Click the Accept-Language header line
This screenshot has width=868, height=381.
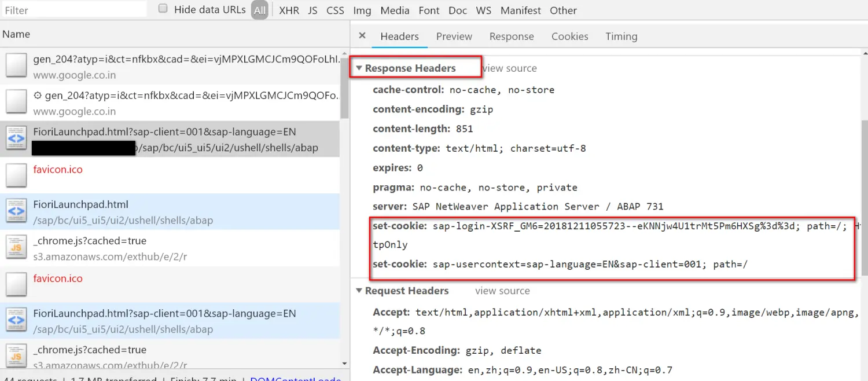coord(523,370)
